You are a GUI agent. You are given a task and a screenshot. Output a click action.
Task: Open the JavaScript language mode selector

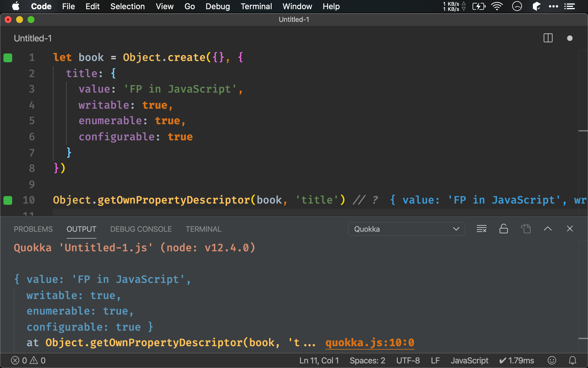(x=469, y=361)
